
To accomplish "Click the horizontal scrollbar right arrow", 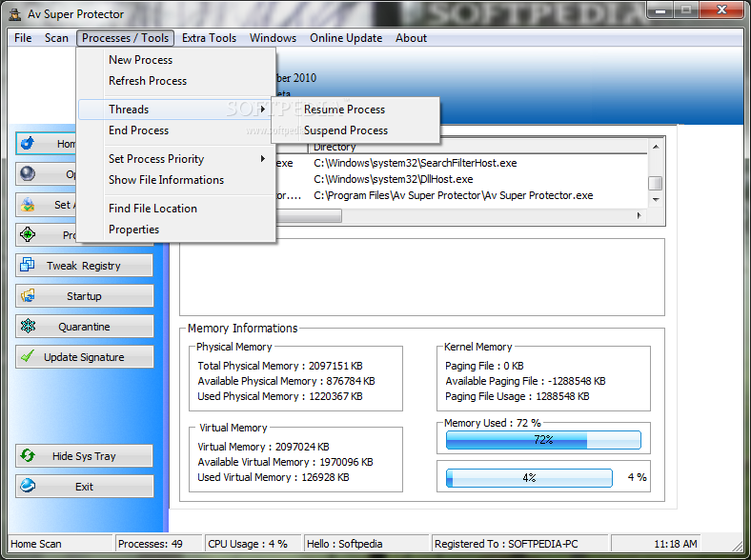I will [639, 215].
